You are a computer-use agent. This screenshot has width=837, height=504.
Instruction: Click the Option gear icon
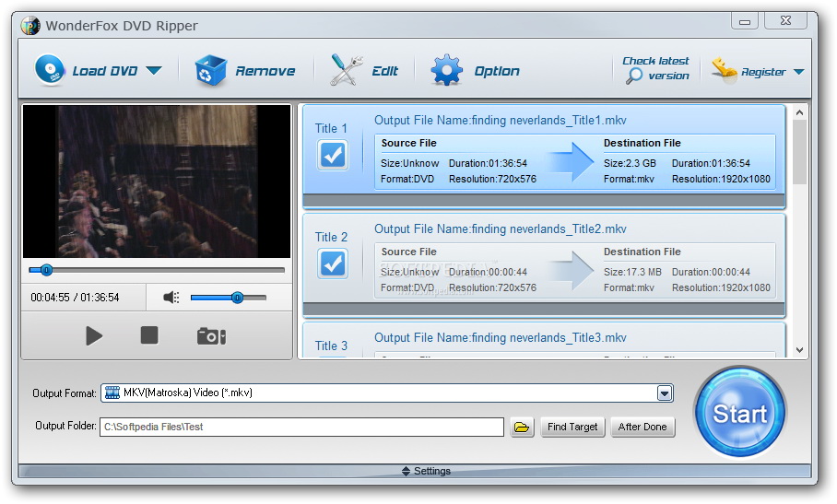click(446, 70)
